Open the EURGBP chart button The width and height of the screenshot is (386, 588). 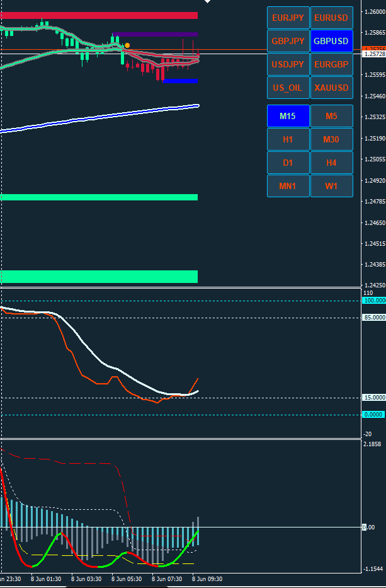click(x=332, y=64)
